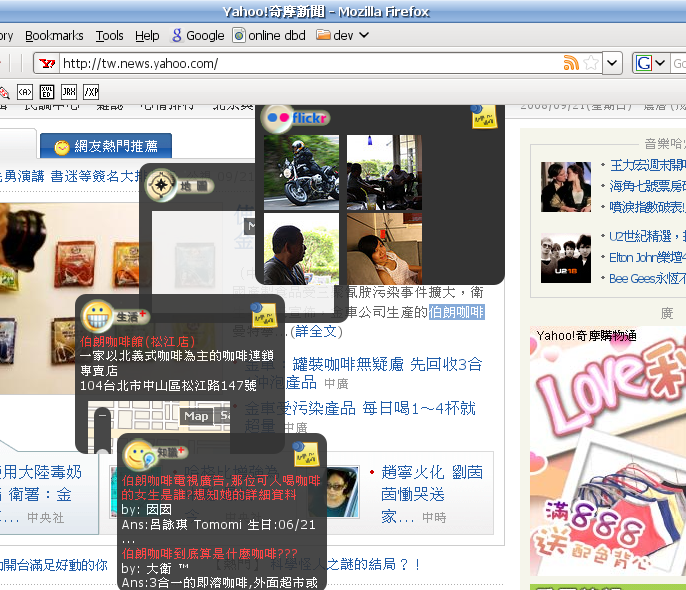
Task: Click sticky note icon on Flickr panel
Action: pos(484,116)
